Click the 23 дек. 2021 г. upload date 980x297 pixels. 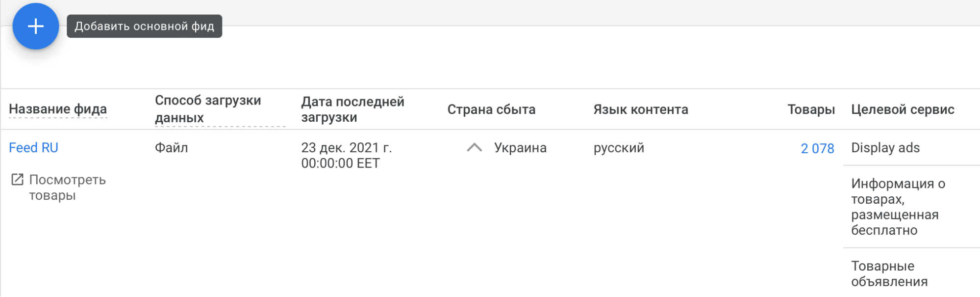[346, 148]
